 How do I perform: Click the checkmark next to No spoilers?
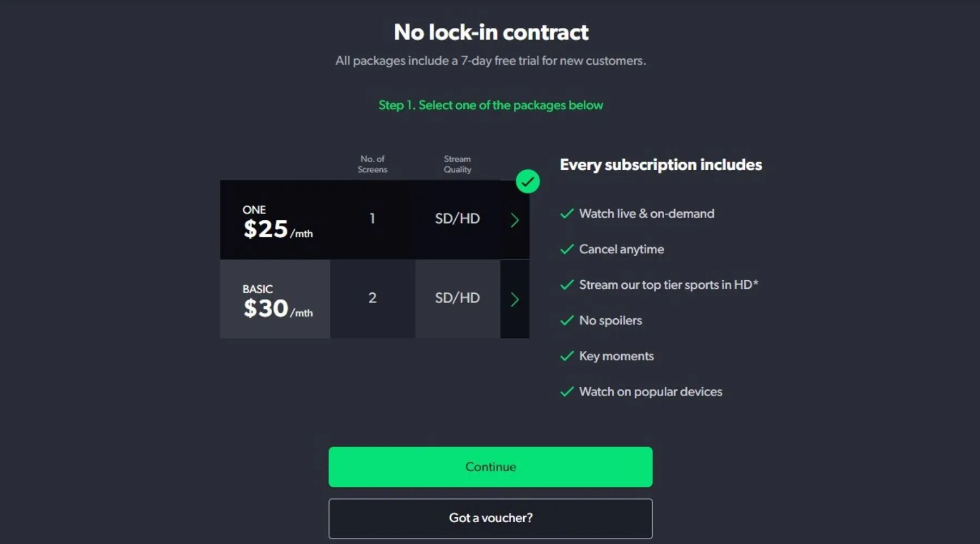567,320
